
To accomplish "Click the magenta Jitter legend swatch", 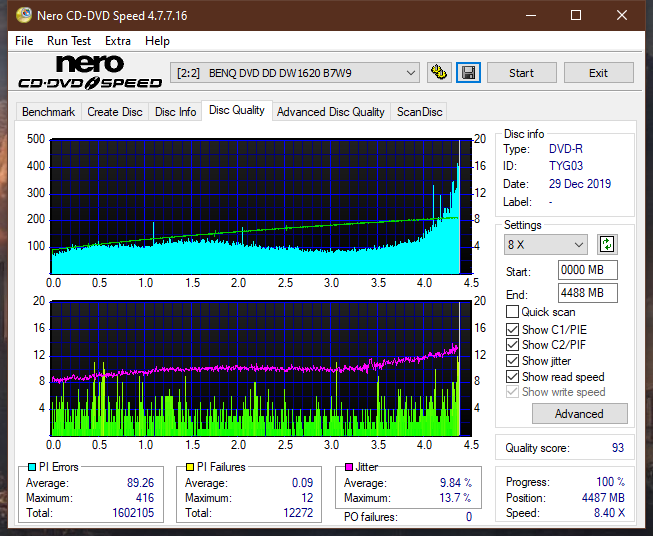I will [349, 467].
